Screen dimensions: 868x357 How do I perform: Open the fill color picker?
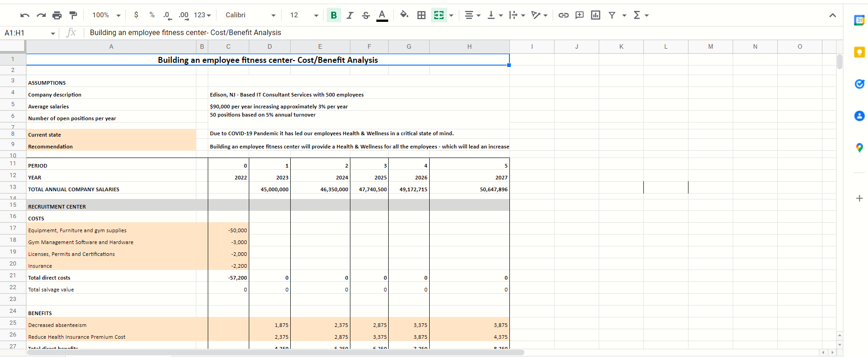tap(404, 15)
